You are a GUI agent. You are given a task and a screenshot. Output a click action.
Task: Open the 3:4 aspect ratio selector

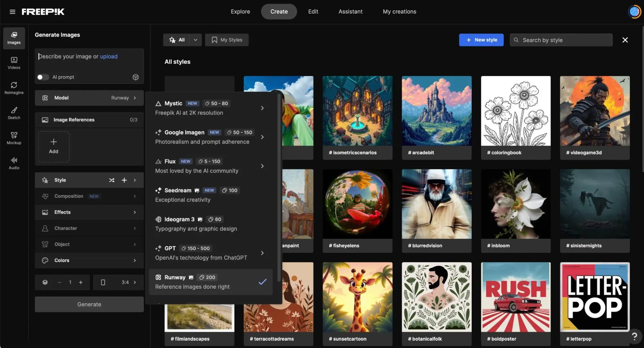coord(118,282)
